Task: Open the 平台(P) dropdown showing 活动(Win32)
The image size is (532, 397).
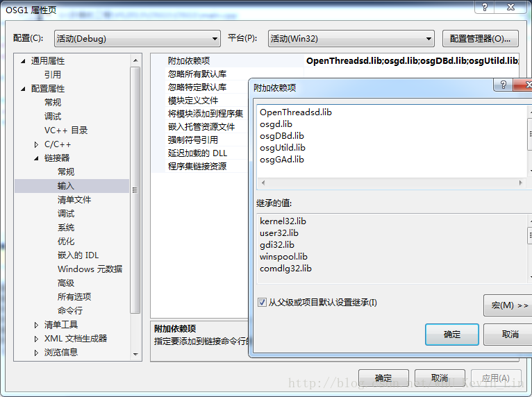Action: (351, 39)
